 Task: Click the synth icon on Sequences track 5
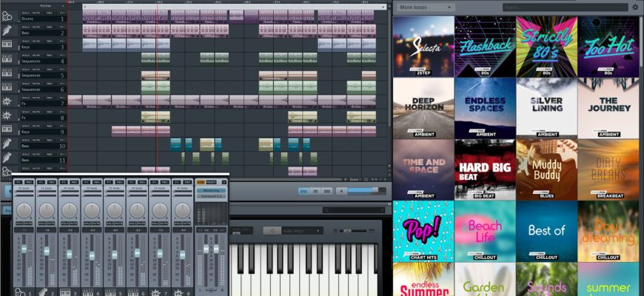(x=7, y=73)
